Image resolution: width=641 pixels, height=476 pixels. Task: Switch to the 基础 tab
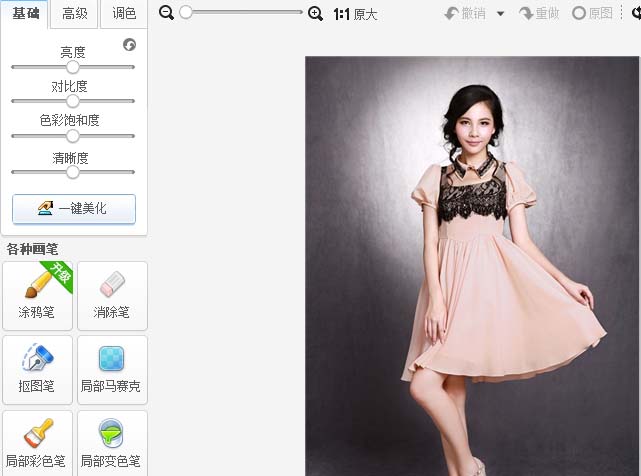click(x=25, y=13)
